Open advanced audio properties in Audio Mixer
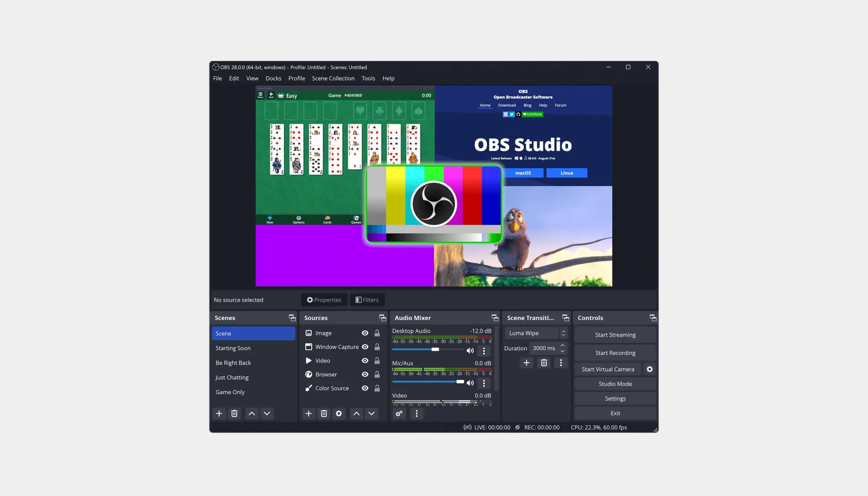Screen dimensions: 868x496 coord(399,414)
